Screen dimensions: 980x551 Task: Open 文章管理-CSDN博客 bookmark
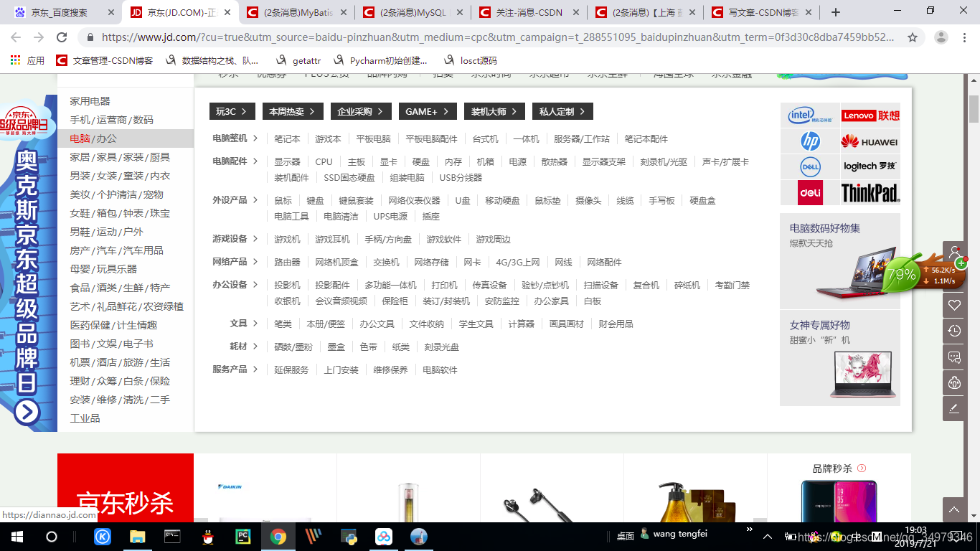105,61
